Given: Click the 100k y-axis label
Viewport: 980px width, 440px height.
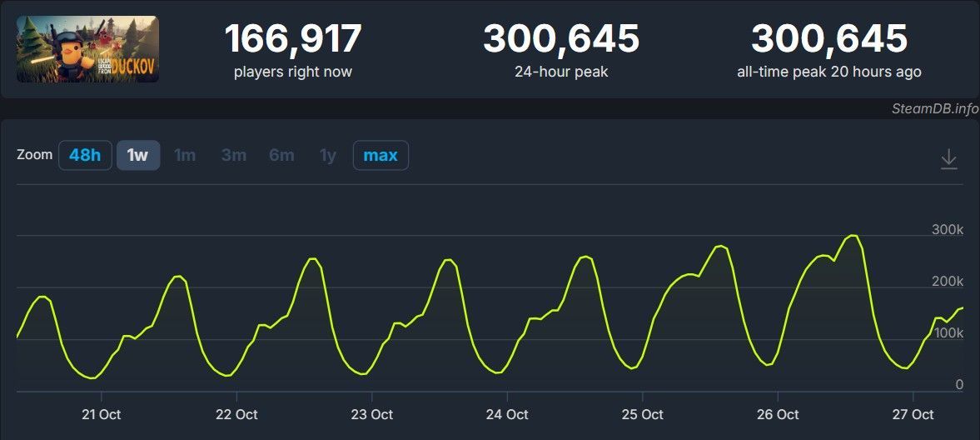Looking at the screenshot, I should [948, 333].
